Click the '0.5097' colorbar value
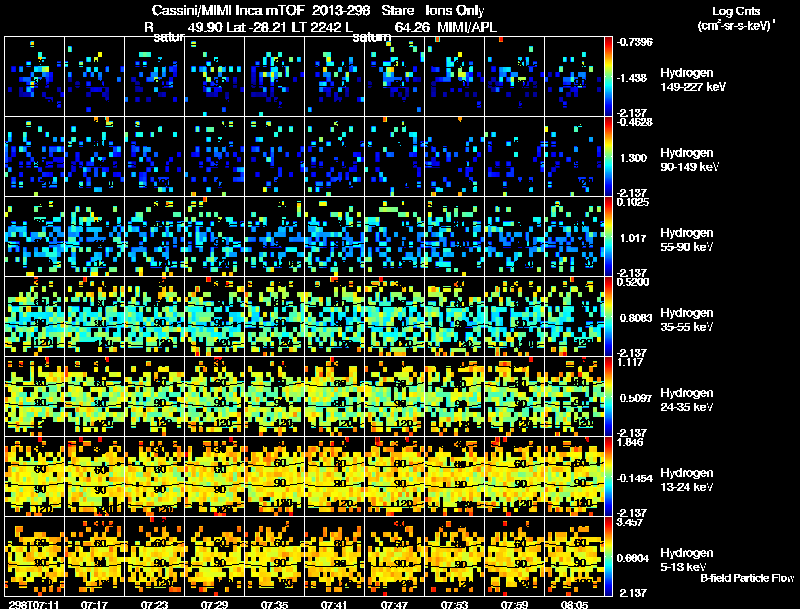Image resolution: width=800 pixels, height=609 pixels. tap(636, 398)
